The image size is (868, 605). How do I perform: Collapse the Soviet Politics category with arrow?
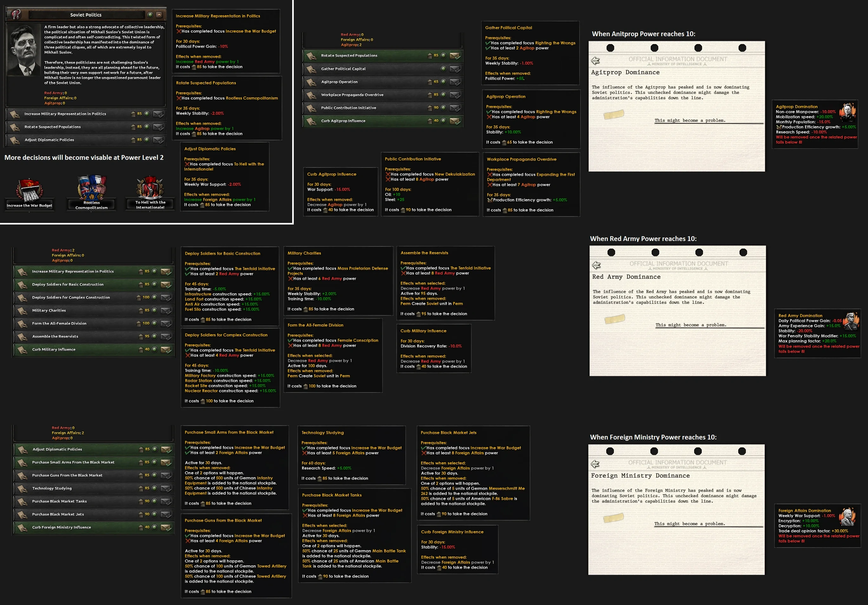(159, 15)
